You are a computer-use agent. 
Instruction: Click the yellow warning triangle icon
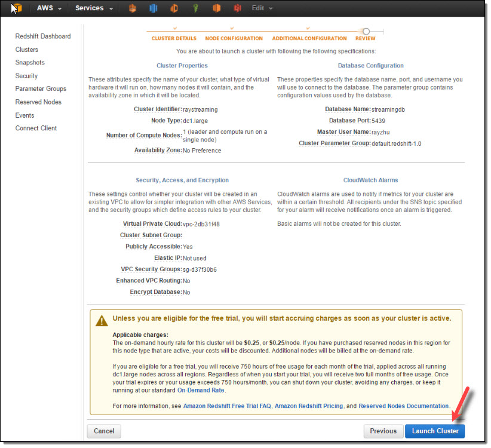tap(102, 320)
